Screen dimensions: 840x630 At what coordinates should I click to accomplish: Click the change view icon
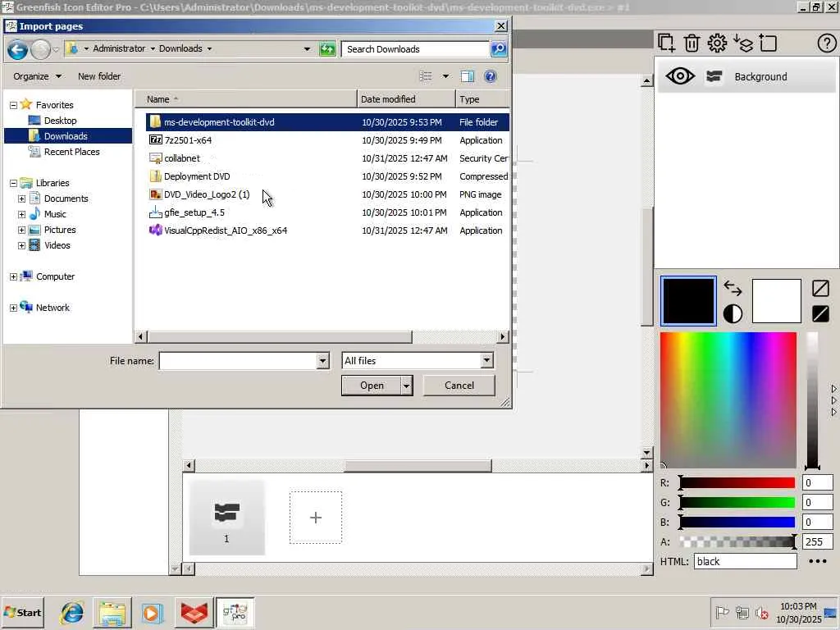pos(426,76)
